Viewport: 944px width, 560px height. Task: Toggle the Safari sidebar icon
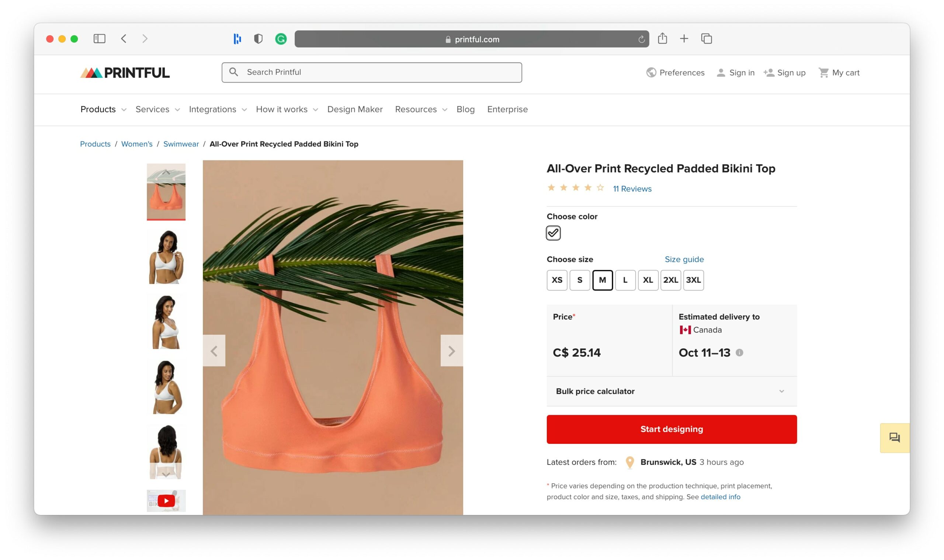click(x=99, y=38)
